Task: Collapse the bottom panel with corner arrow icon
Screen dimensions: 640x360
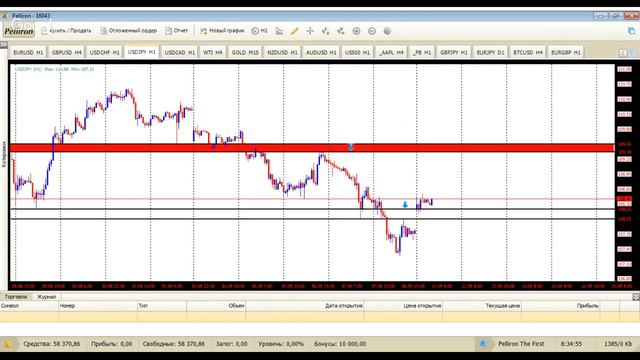Action: point(636,297)
